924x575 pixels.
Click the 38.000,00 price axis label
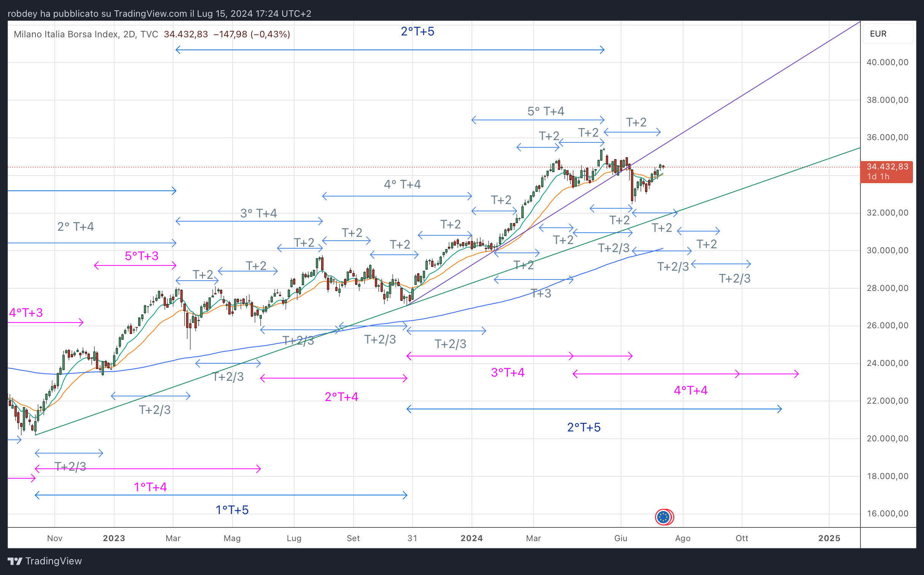click(887, 100)
